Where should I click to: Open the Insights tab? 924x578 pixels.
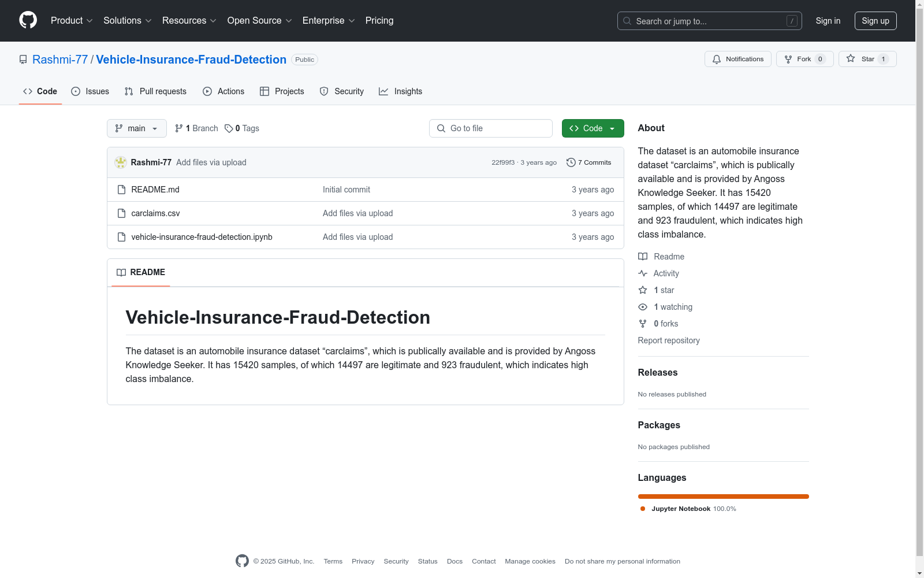pos(401,91)
